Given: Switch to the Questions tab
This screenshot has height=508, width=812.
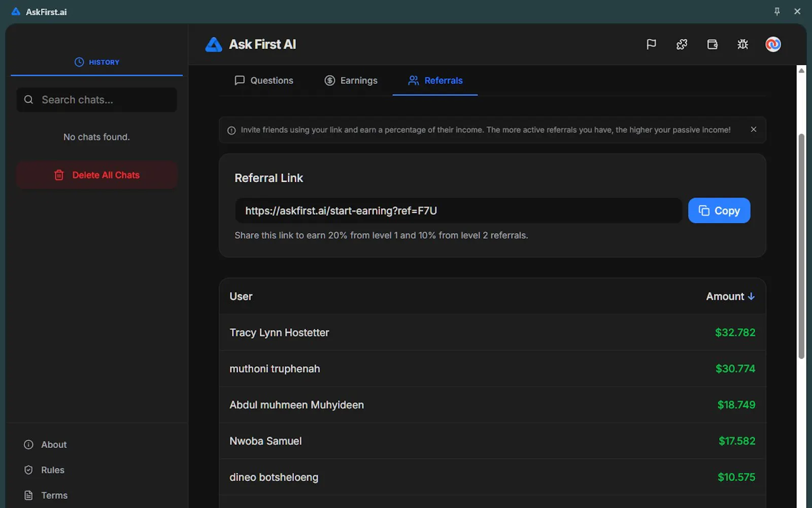Looking at the screenshot, I should click(264, 80).
